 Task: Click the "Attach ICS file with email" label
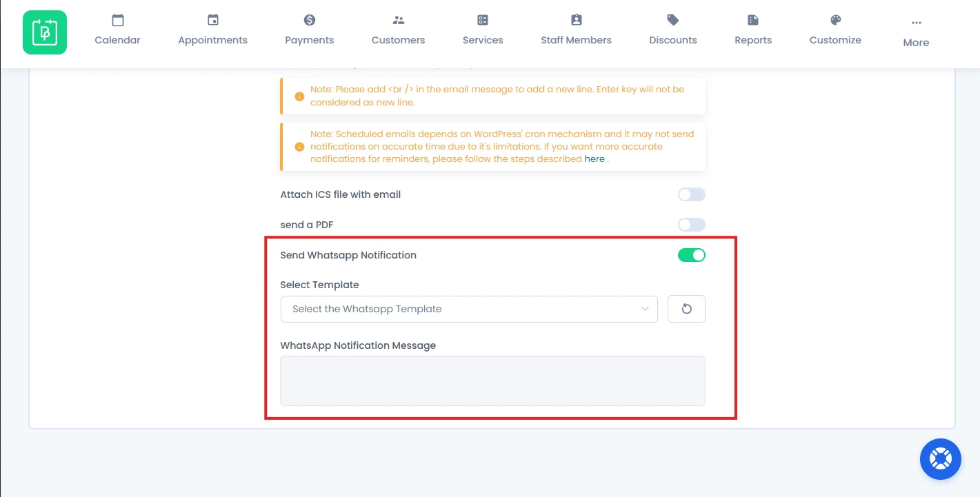(341, 194)
